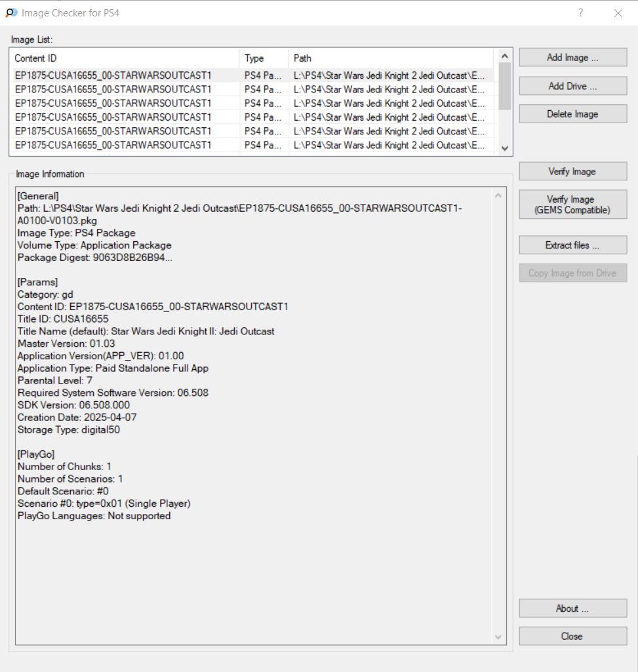Click Delete Image button
Screen dimensions: 638x672
pos(572,114)
